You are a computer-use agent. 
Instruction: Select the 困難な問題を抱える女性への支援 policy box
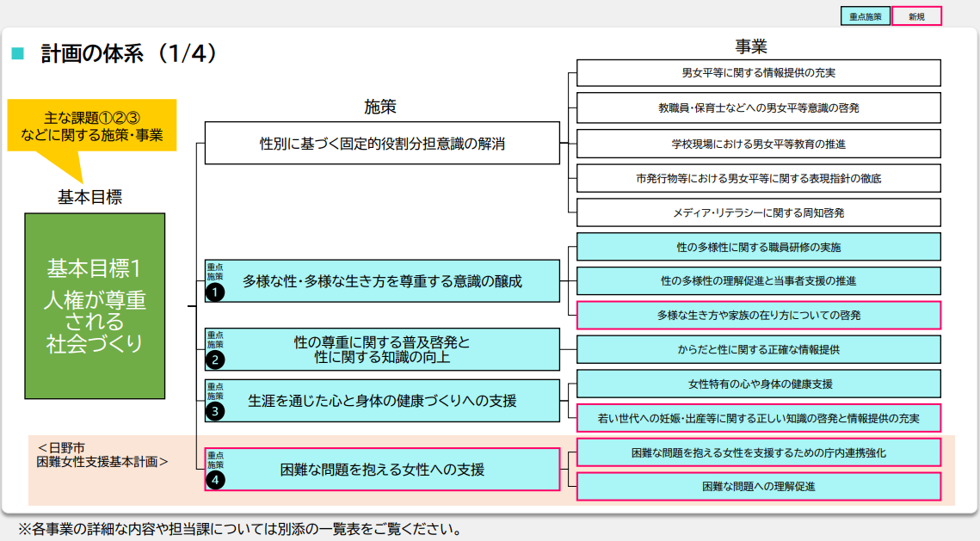click(382, 470)
